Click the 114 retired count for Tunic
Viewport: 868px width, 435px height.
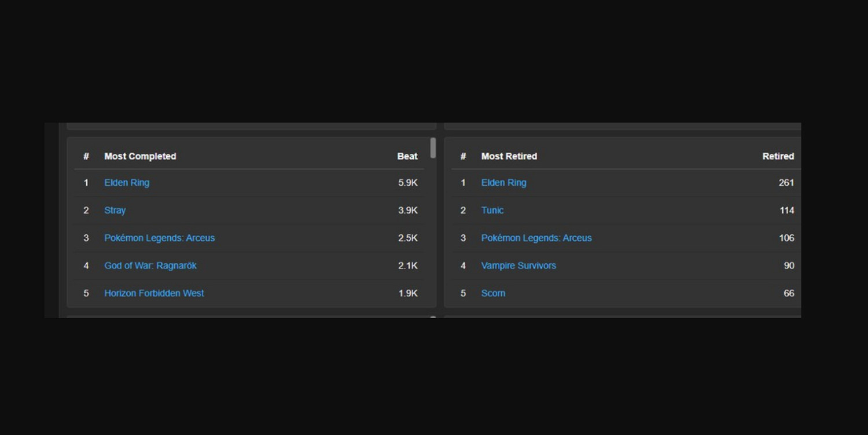coord(786,211)
